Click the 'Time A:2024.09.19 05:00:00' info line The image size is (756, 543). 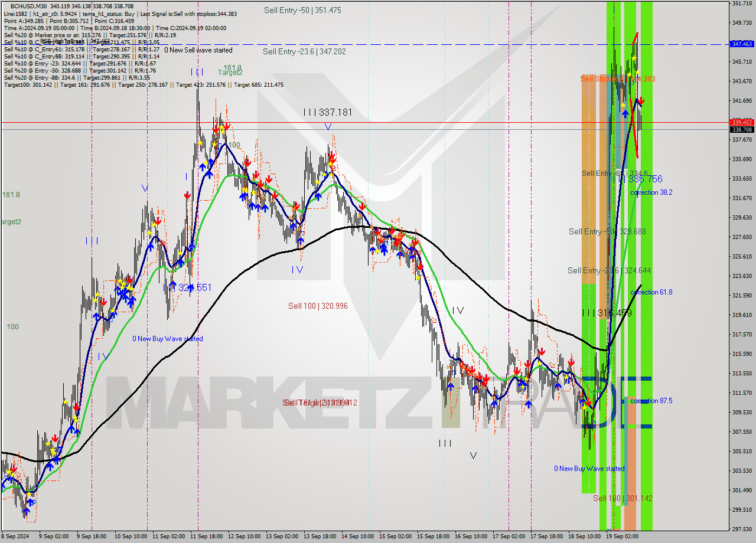(115, 28)
